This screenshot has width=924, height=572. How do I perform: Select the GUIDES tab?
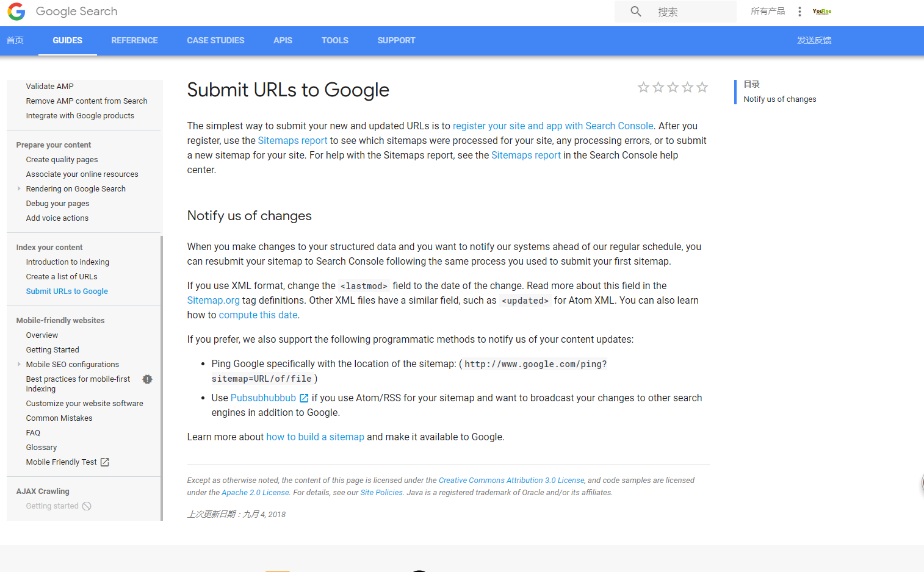(67, 40)
